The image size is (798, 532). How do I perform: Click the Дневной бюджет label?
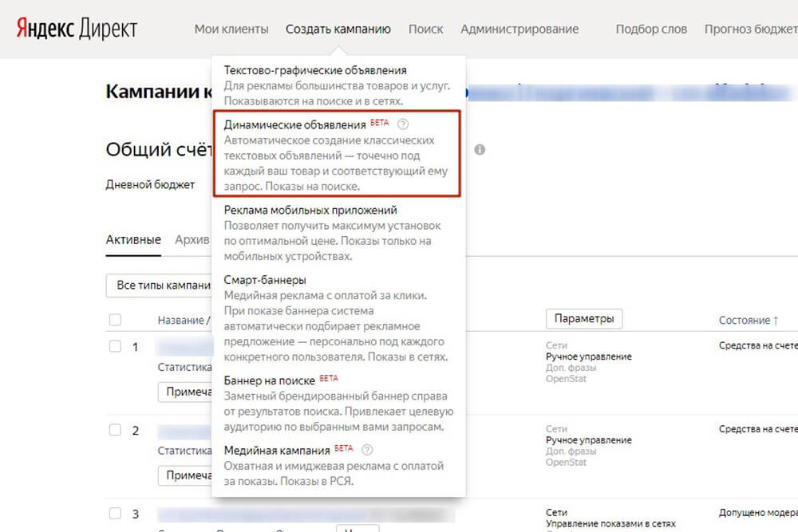pyautogui.click(x=150, y=184)
